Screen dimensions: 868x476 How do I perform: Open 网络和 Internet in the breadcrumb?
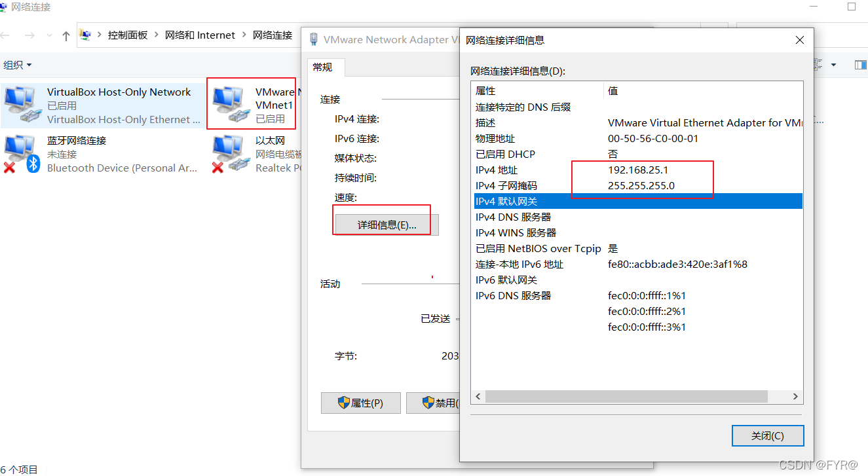pyautogui.click(x=200, y=35)
